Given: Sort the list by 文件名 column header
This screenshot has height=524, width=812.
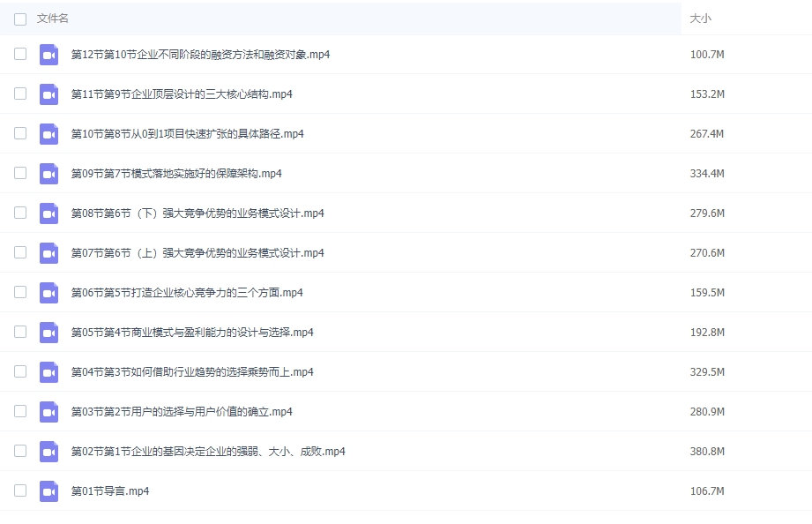Looking at the screenshot, I should [53, 19].
